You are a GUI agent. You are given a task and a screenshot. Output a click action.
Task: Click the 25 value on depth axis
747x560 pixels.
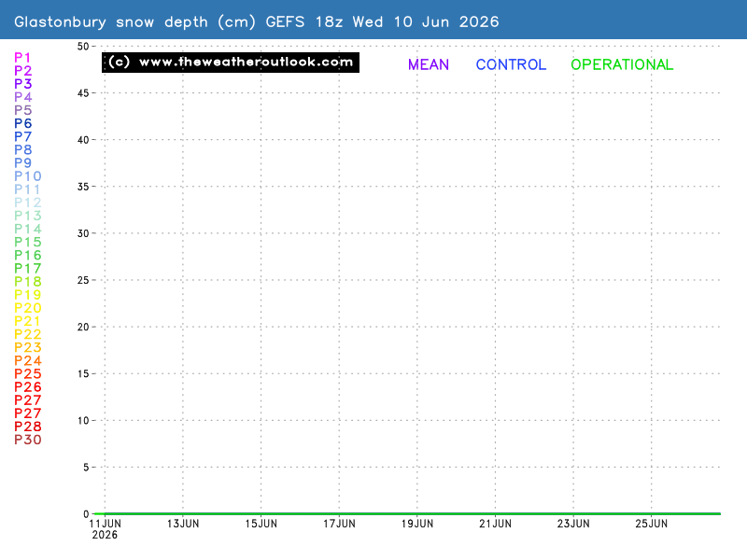tap(83, 280)
